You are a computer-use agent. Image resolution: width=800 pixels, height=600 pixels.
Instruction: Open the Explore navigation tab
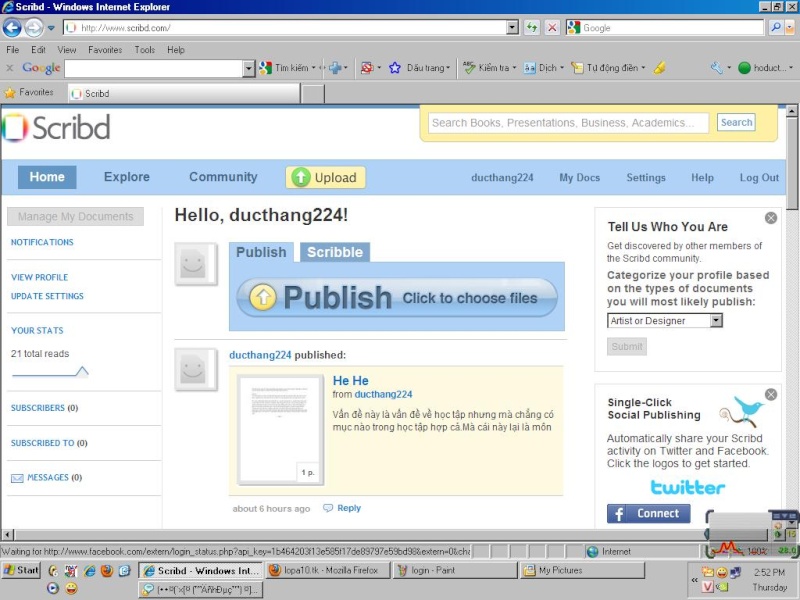pos(127,177)
